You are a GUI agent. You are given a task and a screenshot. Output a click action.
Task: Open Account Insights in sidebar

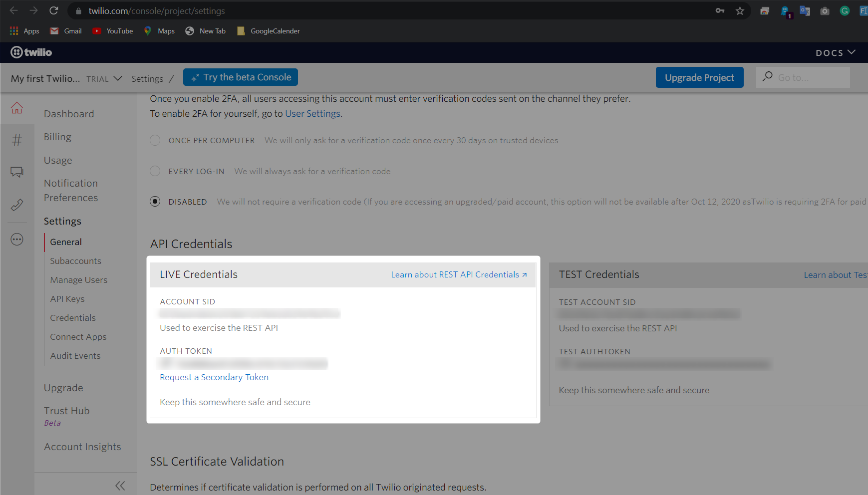(x=82, y=447)
